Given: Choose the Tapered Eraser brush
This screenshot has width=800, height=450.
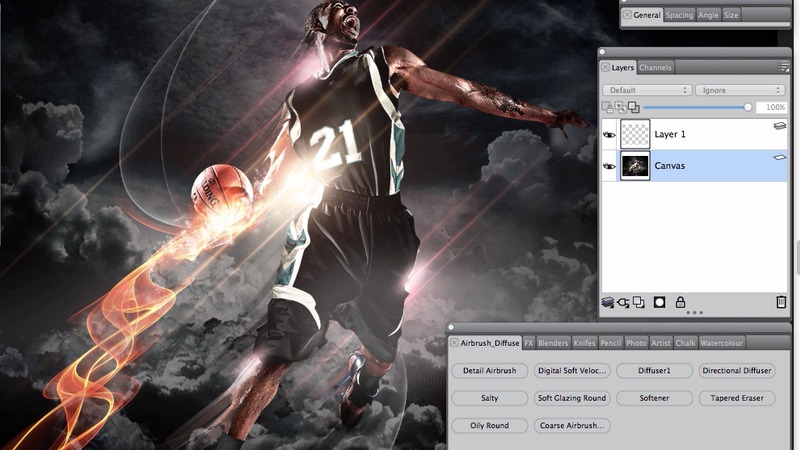Looking at the screenshot, I should pos(737,398).
